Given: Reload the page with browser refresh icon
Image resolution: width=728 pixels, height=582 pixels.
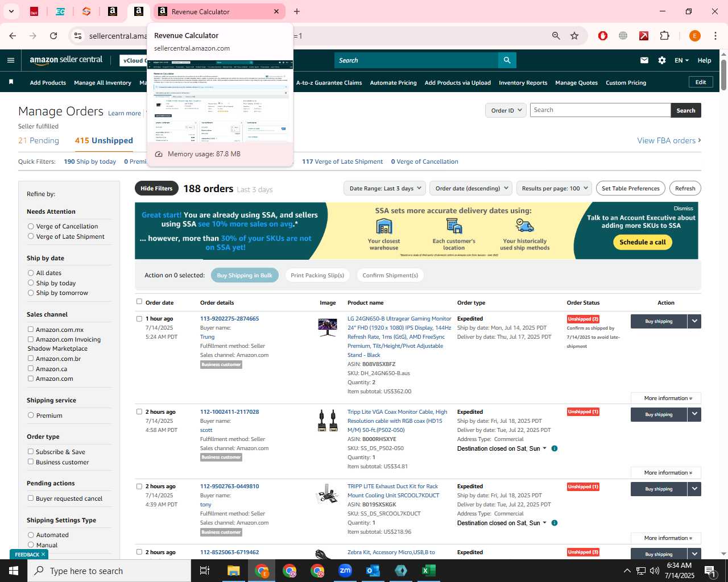Looking at the screenshot, I should pos(53,36).
